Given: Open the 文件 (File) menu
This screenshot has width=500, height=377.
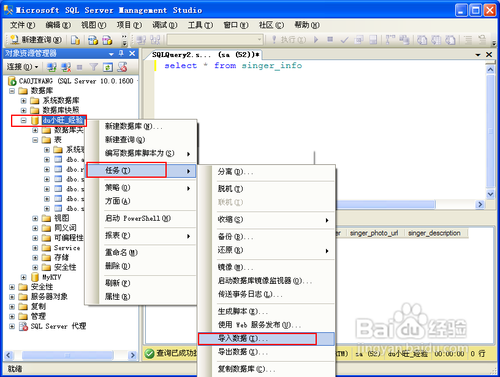Looking at the screenshot, I should (x=22, y=25).
